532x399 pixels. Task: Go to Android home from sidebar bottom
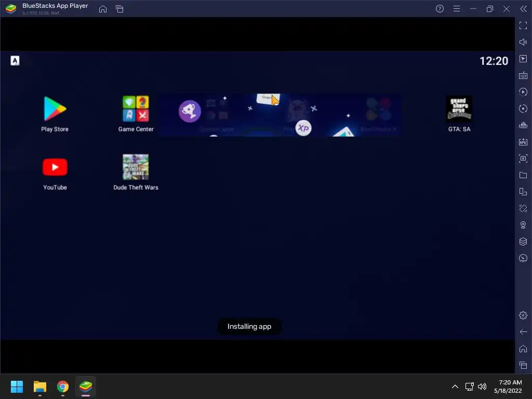click(x=523, y=349)
